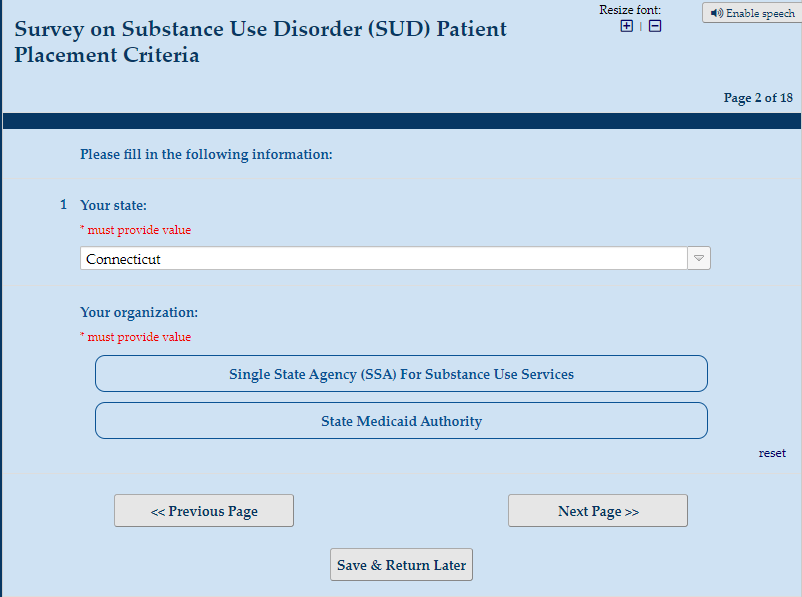Click 'must provide value' under Your organization
This screenshot has height=597, width=802.
(138, 337)
